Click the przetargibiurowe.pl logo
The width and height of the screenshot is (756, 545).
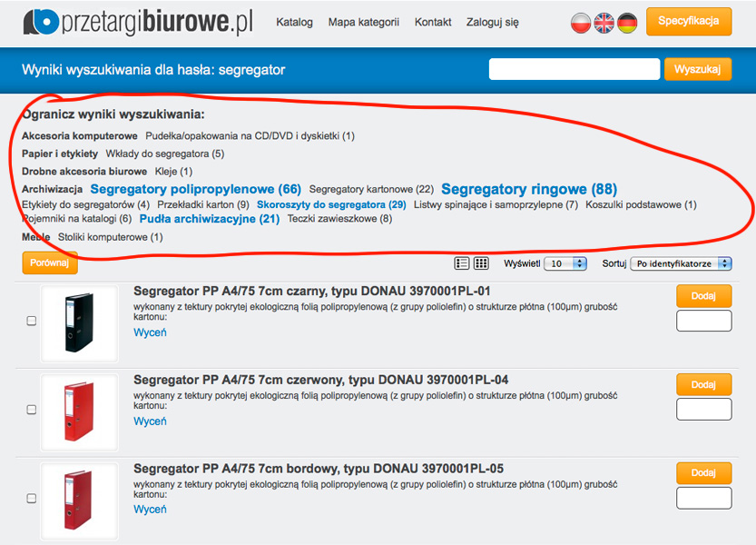click(138, 22)
